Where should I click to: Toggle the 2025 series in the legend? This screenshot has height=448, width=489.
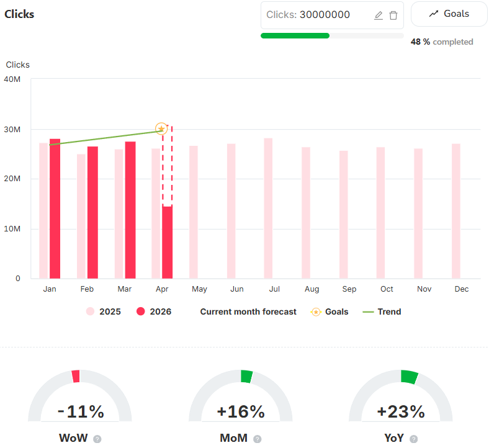point(104,311)
